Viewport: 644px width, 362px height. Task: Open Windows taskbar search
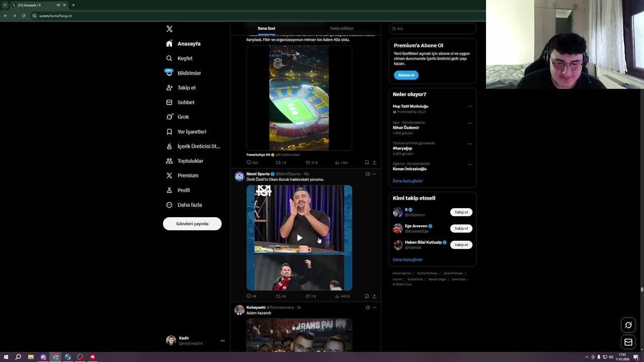click(18, 357)
